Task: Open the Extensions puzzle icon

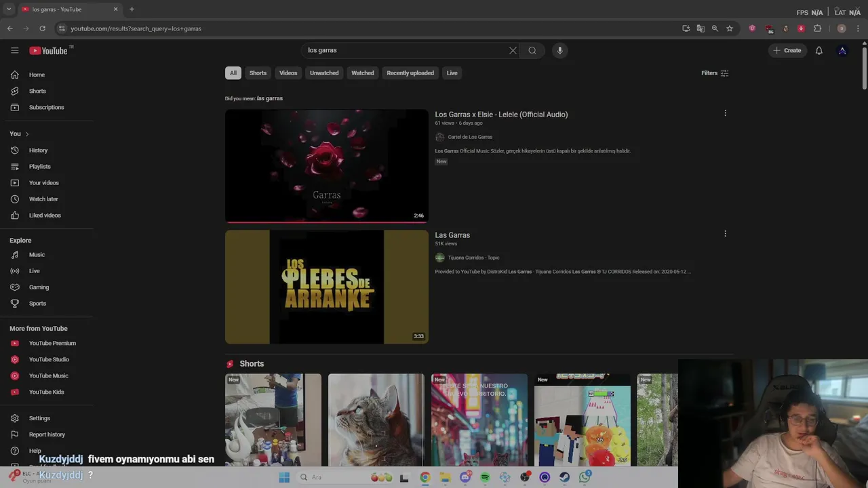Action: (x=817, y=28)
